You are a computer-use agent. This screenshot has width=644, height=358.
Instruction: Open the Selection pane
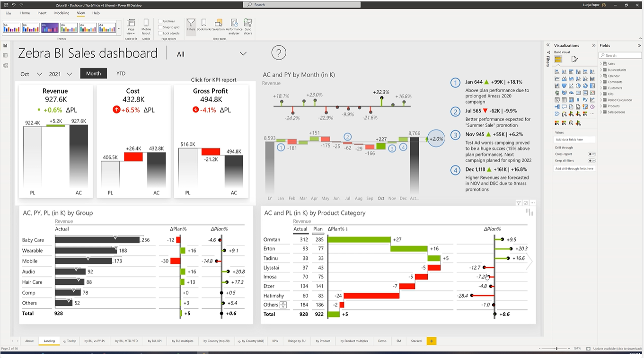(x=218, y=26)
